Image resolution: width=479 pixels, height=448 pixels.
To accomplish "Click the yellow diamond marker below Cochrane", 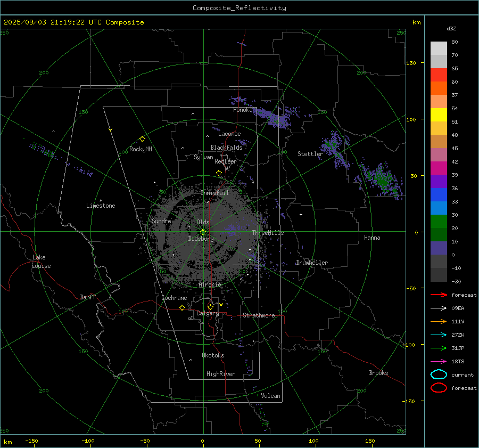I will click(183, 307).
